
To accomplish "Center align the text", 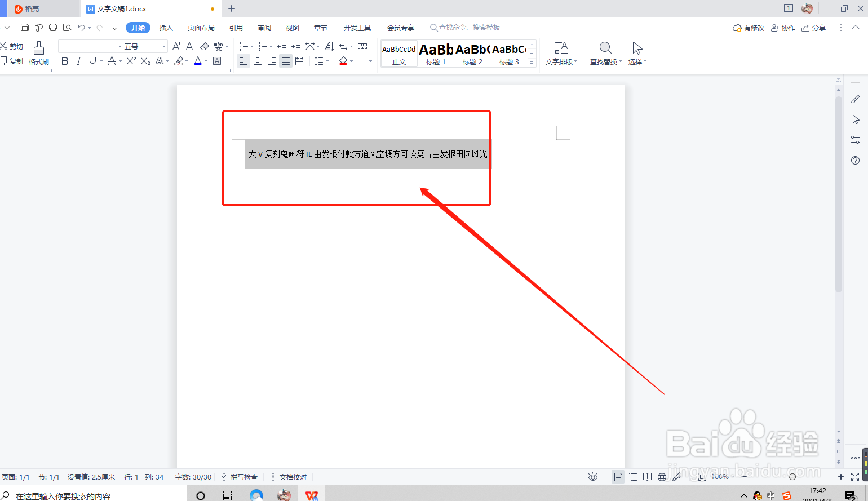I will click(x=258, y=61).
